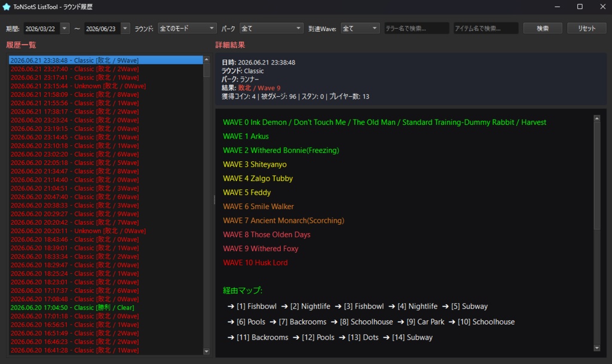This screenshot has height=364, width=612.
Task: Maximize the ラウンド履歴 window
Action: (580, 7)
